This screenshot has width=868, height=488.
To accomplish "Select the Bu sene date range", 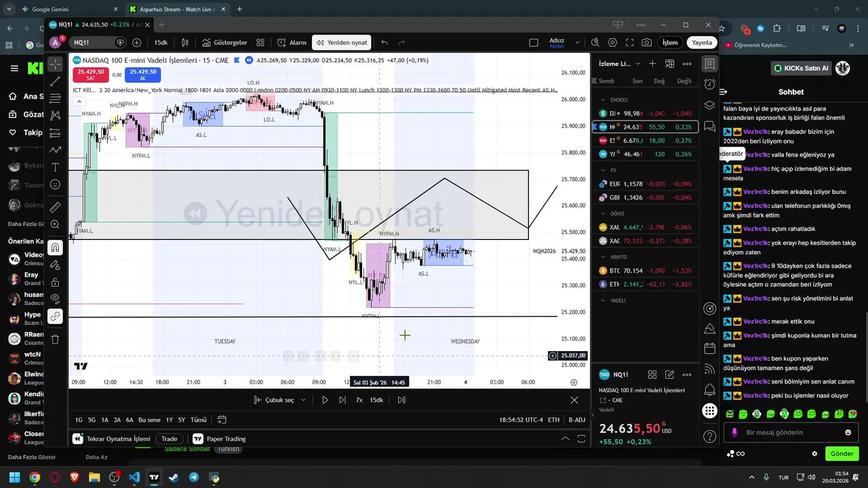I will tap(149, 420).
